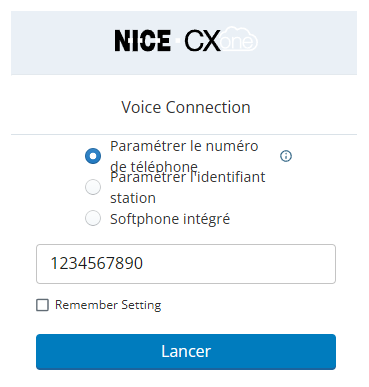Click the word 'station' in second option
369x387 pixels.
133,198
